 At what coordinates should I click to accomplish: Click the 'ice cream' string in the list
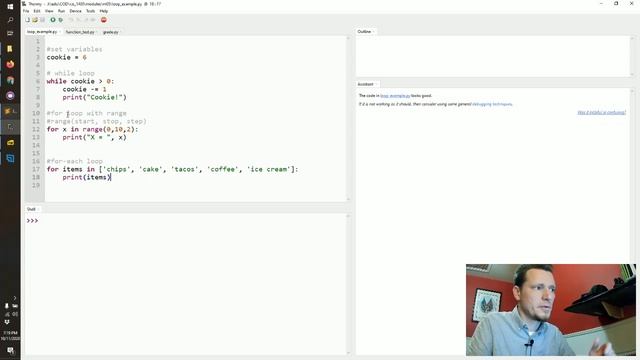click(x=270, y=169)
